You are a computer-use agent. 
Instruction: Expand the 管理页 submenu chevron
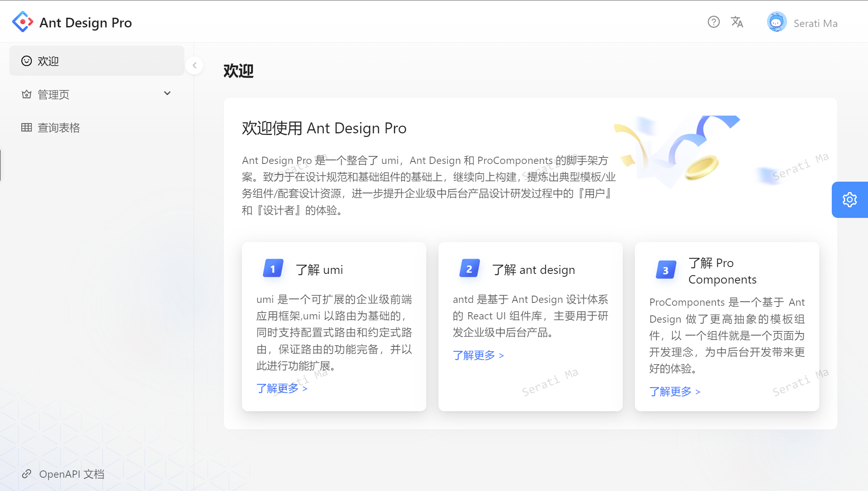click(x=167, y=93)
